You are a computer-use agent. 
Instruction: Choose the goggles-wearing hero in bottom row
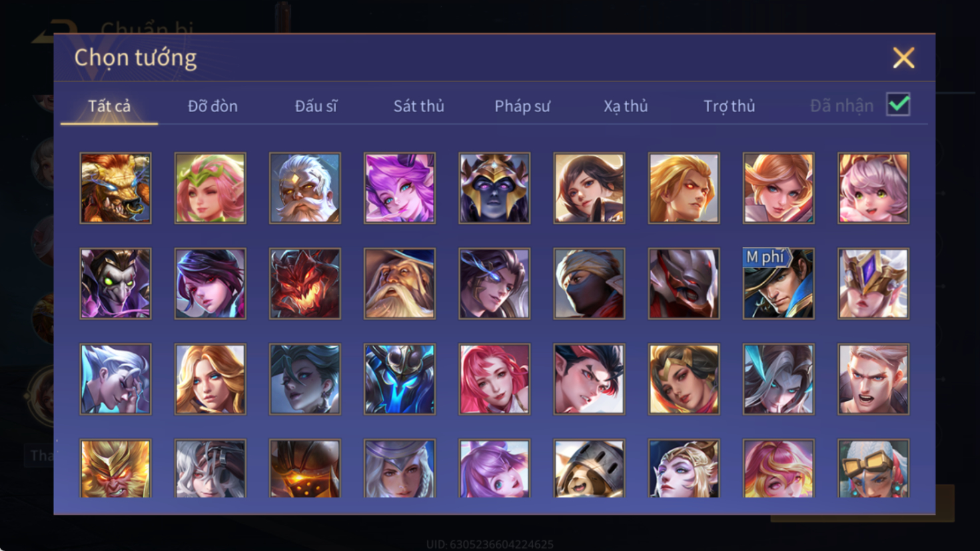873,468
